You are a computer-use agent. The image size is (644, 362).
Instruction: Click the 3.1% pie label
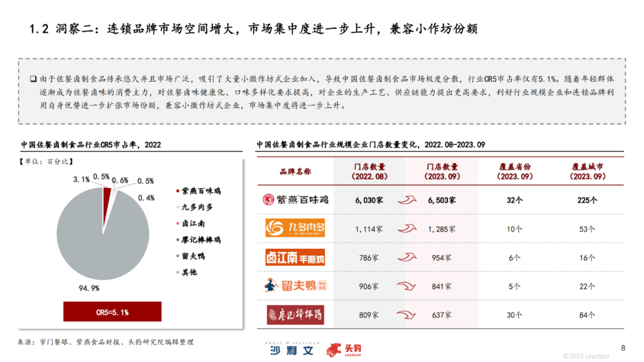coord(81,180)
